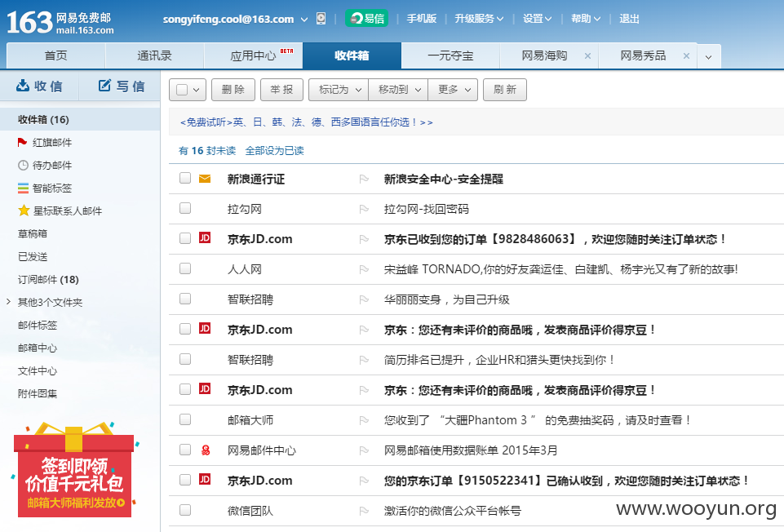784x532 pixels.
Task: Click the clock icon for 待办邮件
Action: [23, 166]
